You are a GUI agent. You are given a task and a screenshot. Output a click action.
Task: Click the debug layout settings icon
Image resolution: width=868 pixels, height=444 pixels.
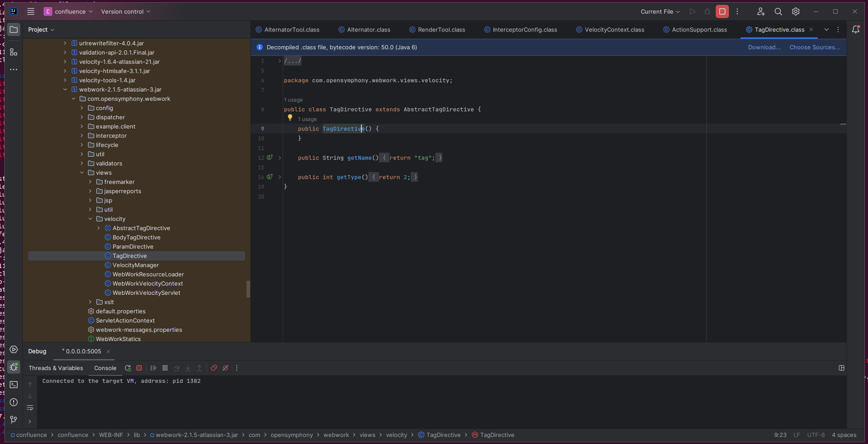[842, 368]
